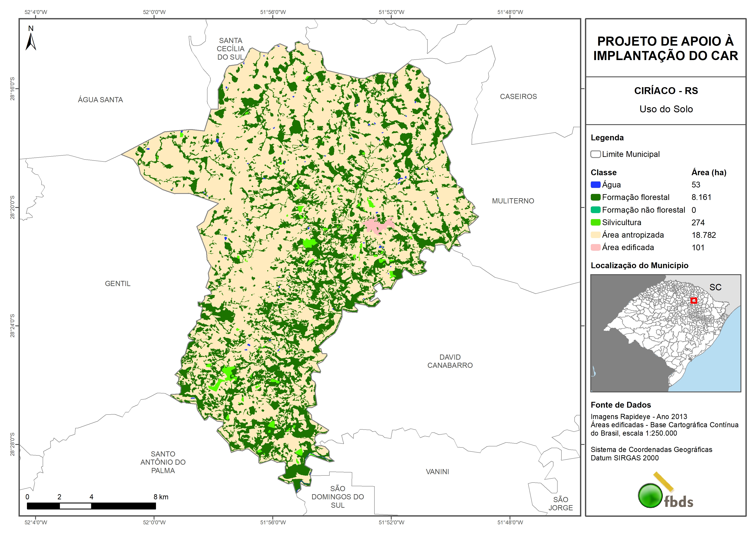Click the Água blue legend swatch
This screenshot has height=534, width=756.
click(595, 185)
